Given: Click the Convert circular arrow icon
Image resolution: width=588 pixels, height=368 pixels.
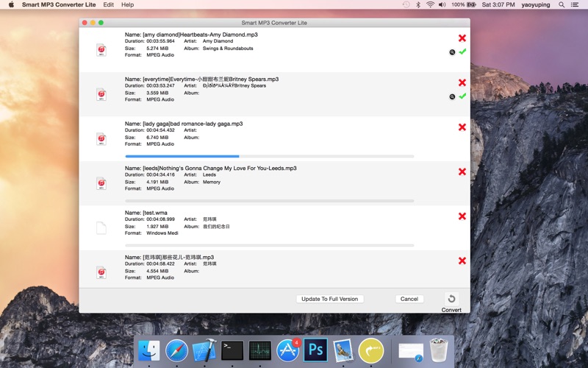Looking at the screenshot, I should (451, 299).
